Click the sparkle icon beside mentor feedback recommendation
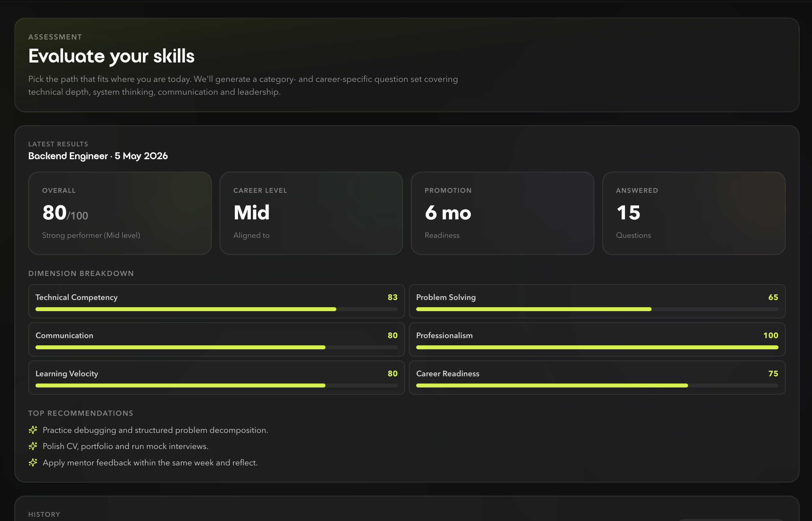This screenshot has height=521, width=812. 33,462
